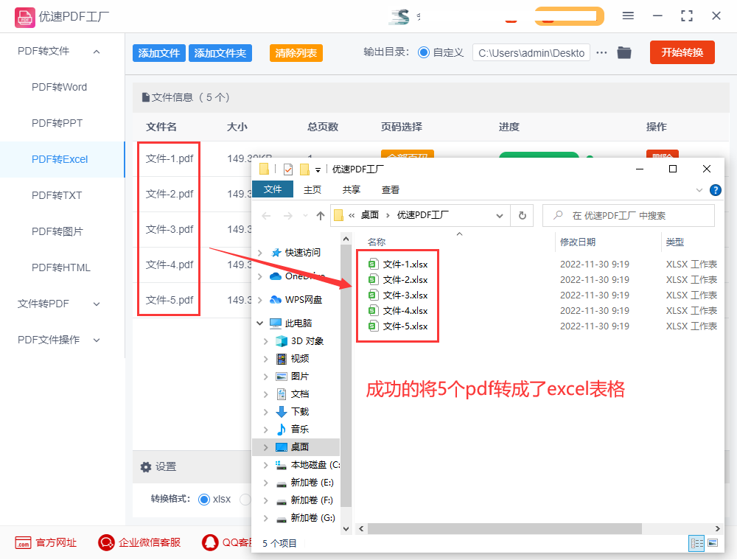Click the 文件-1.xlsx file icon

(x=373, y=264)
